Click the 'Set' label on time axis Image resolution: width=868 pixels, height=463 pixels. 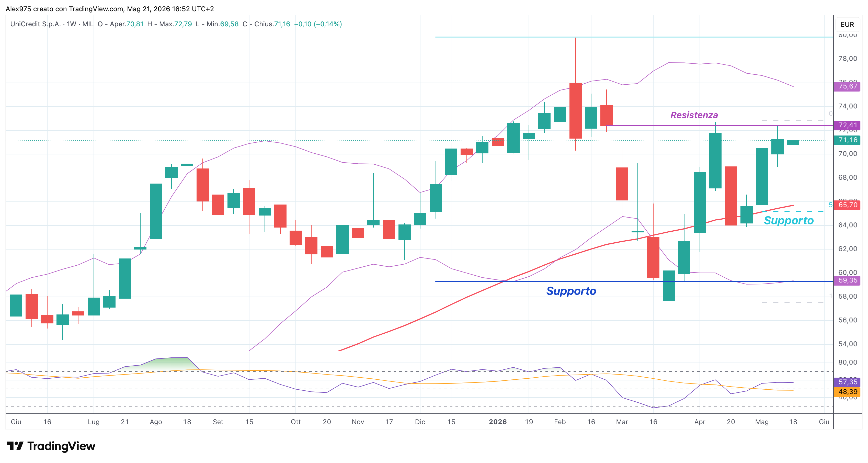coord(218,422)
